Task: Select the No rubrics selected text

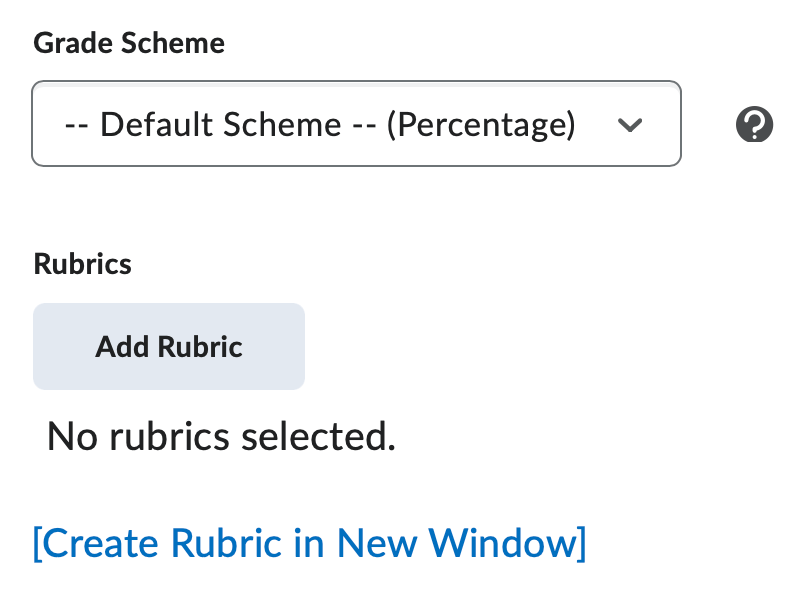Action: (220, 436)
